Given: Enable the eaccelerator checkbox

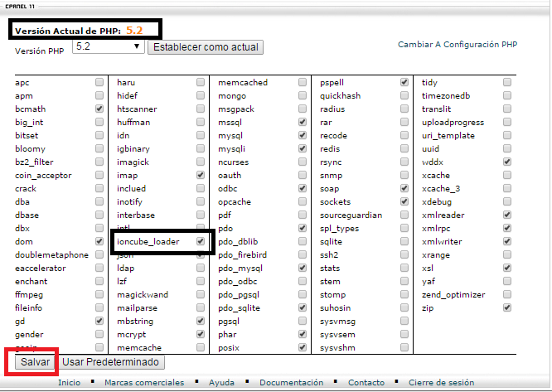Looking at the screenshot, I should [x=99, y=268].
